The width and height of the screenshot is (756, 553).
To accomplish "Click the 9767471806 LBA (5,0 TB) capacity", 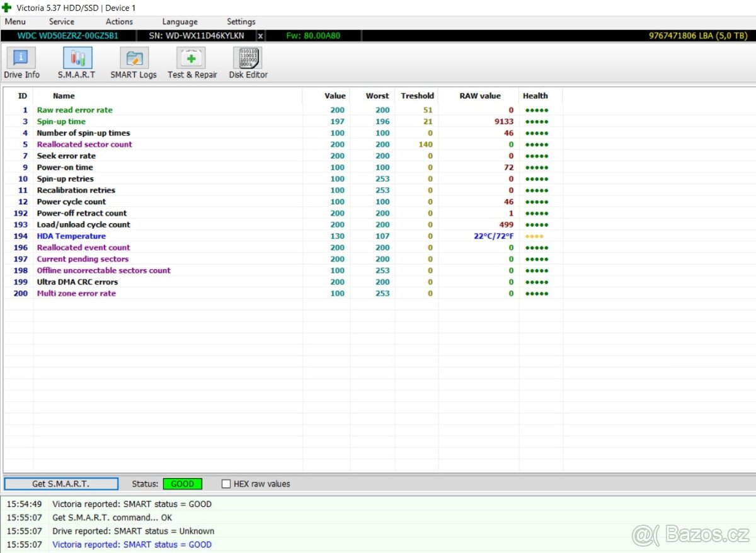I will tap(698, 36).
